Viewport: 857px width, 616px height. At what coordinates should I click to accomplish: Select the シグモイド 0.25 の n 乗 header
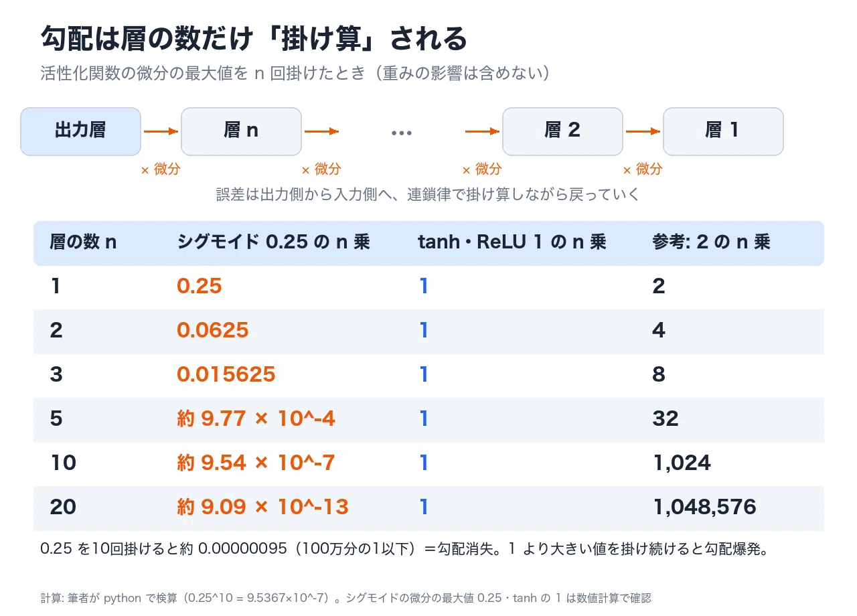(x=274, y=242)
